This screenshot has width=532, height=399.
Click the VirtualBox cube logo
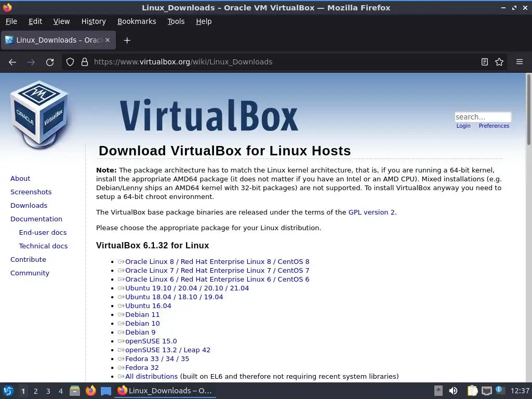pyautogui.click(x=39, y=115)
